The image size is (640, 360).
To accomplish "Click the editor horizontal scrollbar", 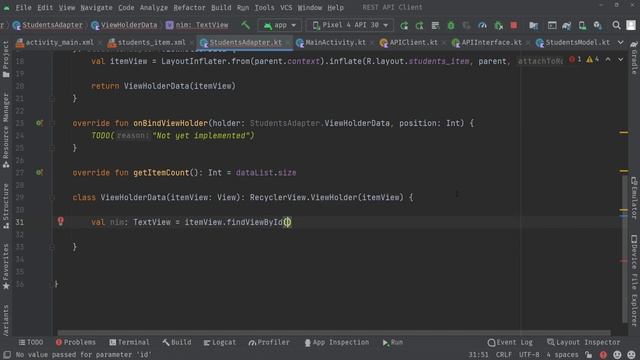I will coord(333,332).
